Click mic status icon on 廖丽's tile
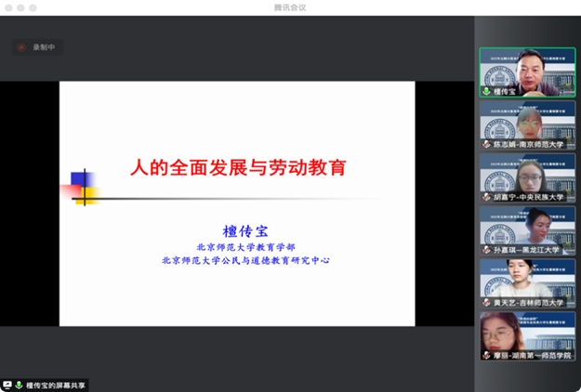The height and width of the screenshot is (392, 581). pos(485,356)
